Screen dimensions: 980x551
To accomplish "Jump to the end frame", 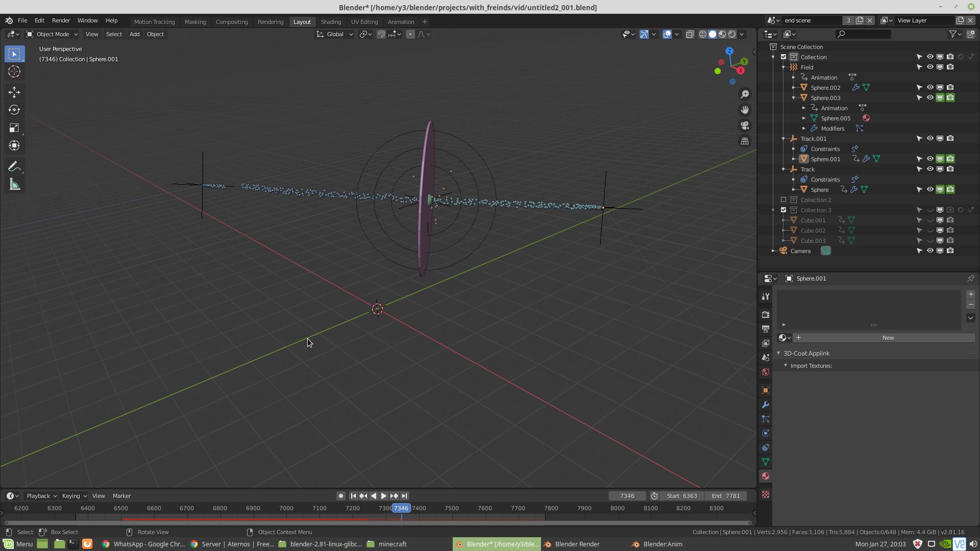I will tap(404, 496).
